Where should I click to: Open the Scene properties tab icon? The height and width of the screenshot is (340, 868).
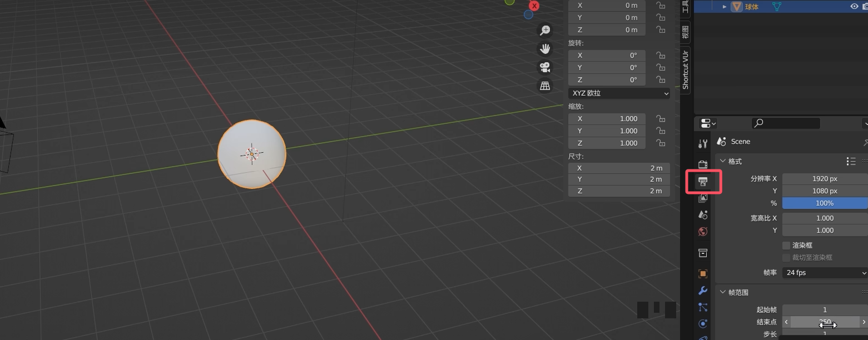pos(703,214)
